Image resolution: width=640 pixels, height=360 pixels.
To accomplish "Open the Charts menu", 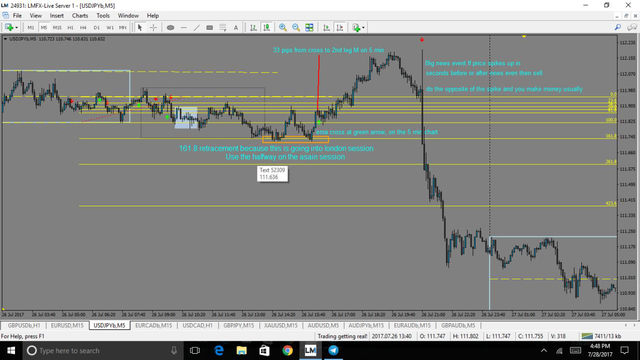I will click(x=80, y=16).
